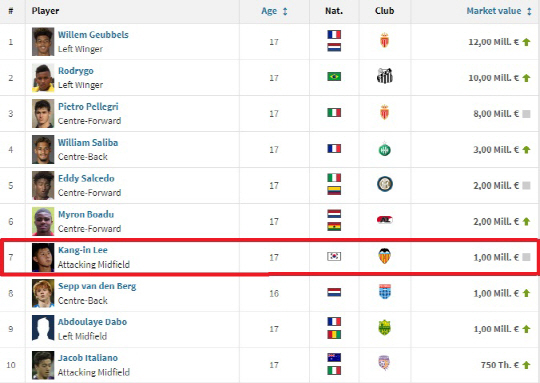
Task: Click the green up arrow next to 12,00 Mill. €
Action: (526, 42)
